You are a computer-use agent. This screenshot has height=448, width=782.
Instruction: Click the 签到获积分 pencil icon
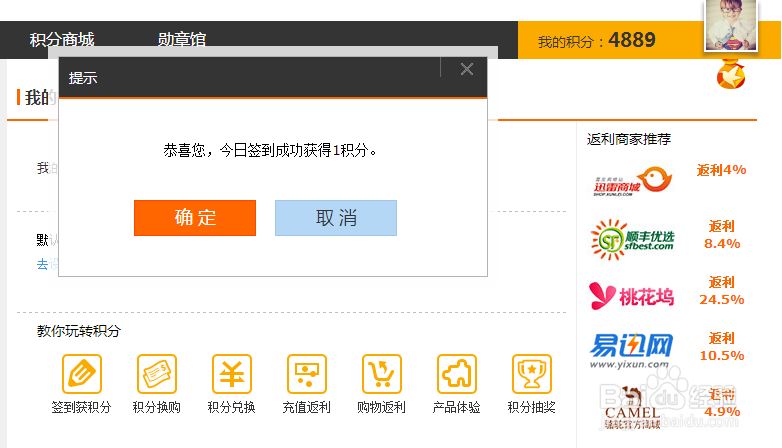pyautogui.click(x=82, y=374)
